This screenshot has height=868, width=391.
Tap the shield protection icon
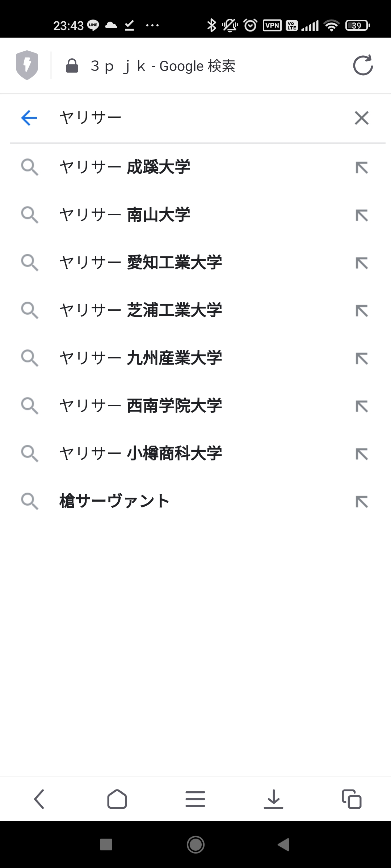pos(27,65)
